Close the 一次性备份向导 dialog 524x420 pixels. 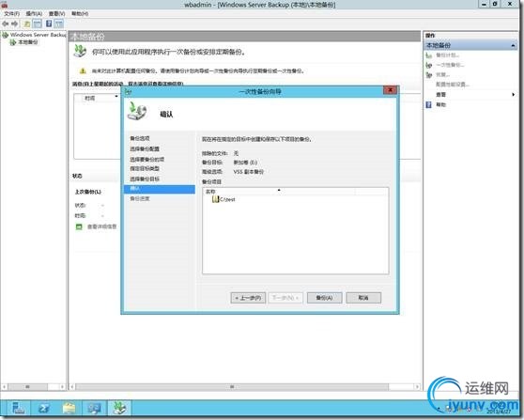[x=390, y=90]
